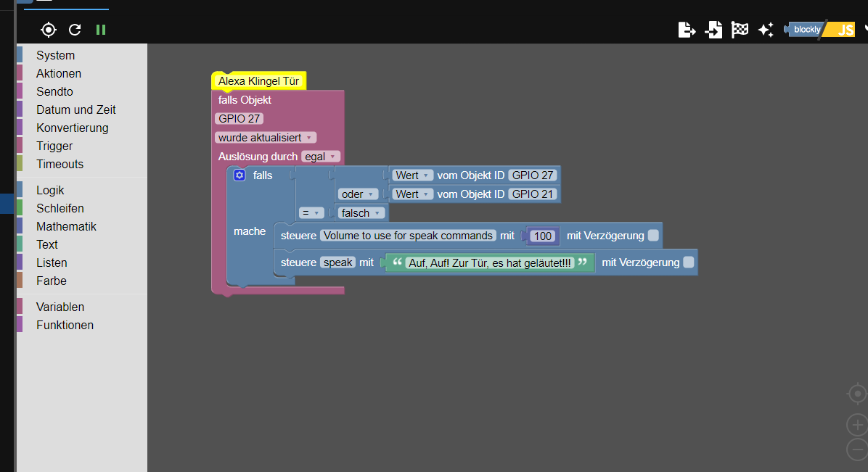Open the Sendto block category

click(x=82, y=91)
